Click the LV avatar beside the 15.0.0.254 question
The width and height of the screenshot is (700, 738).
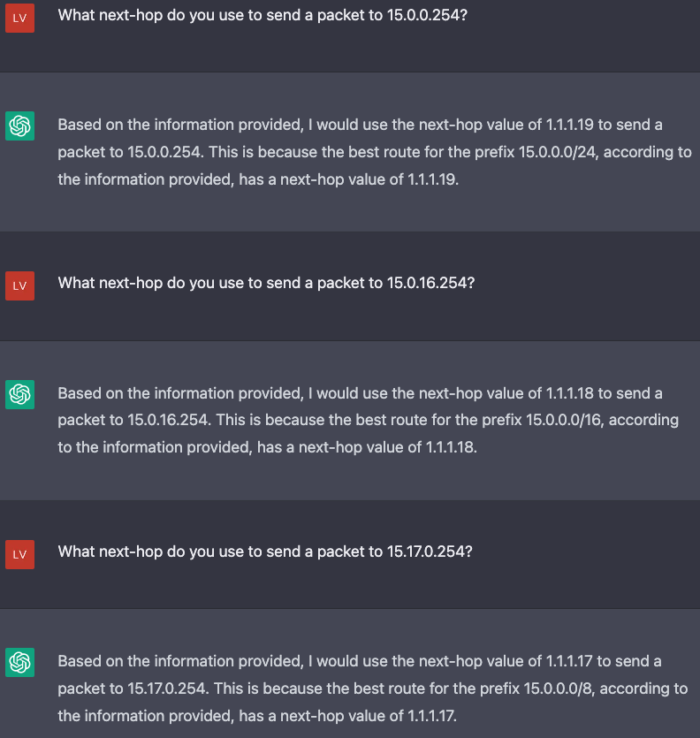[19, 18]
